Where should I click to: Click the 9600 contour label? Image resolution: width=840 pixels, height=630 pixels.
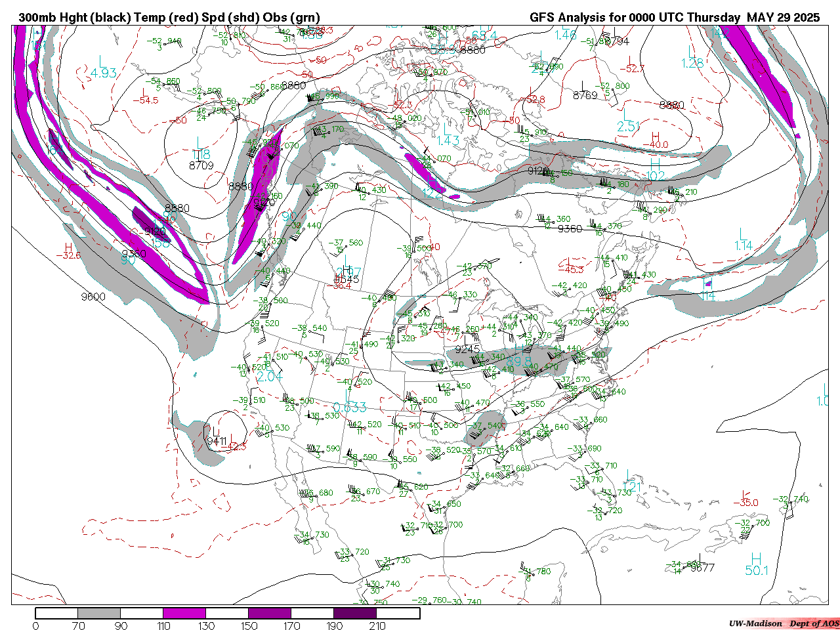coord(93,297)
